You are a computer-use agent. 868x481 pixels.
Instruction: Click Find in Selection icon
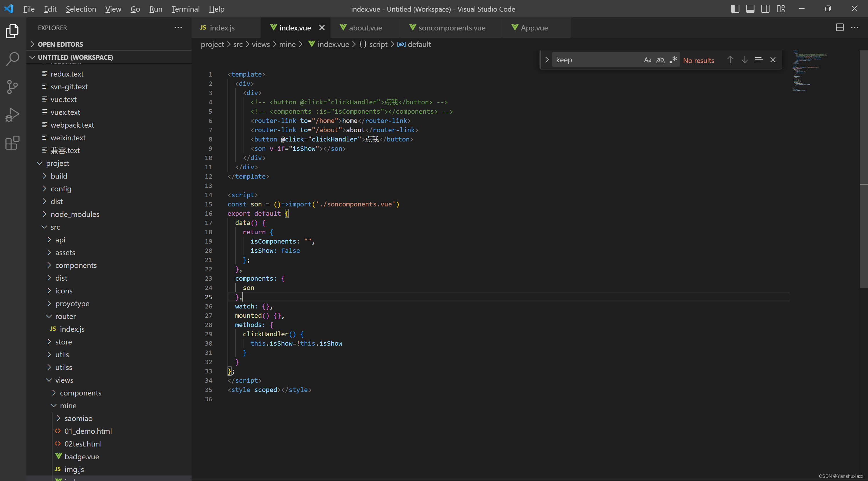pyautogui.click(x=758, y=60)
